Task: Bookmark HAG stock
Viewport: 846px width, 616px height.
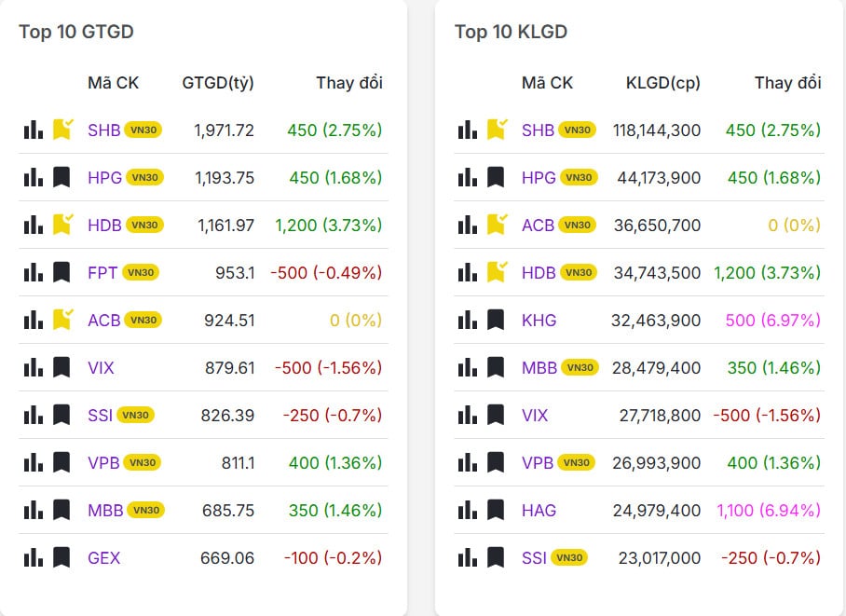Action: [x=496, y=510]
